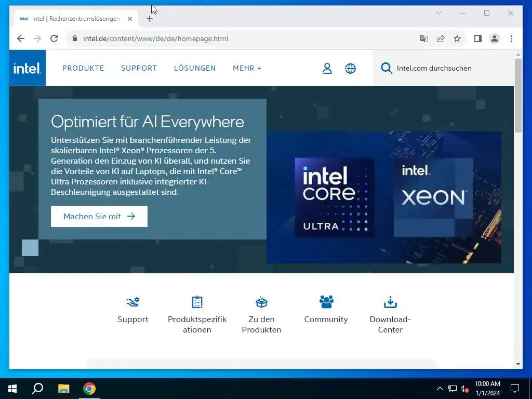
Task: Click the muted speaker tray icon
Action: (x=464, y=389)
